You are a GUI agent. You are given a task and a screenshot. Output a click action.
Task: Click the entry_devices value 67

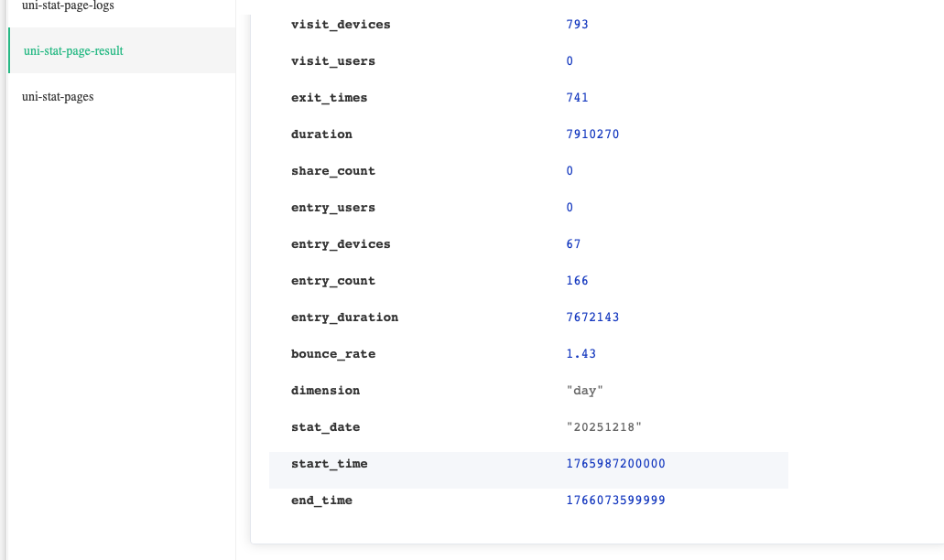[x=573, y=244]
